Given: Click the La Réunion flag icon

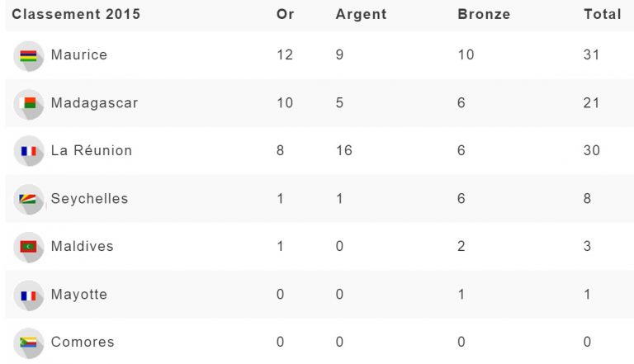Looking at the screenshot, I should click(x=29, y=152).
